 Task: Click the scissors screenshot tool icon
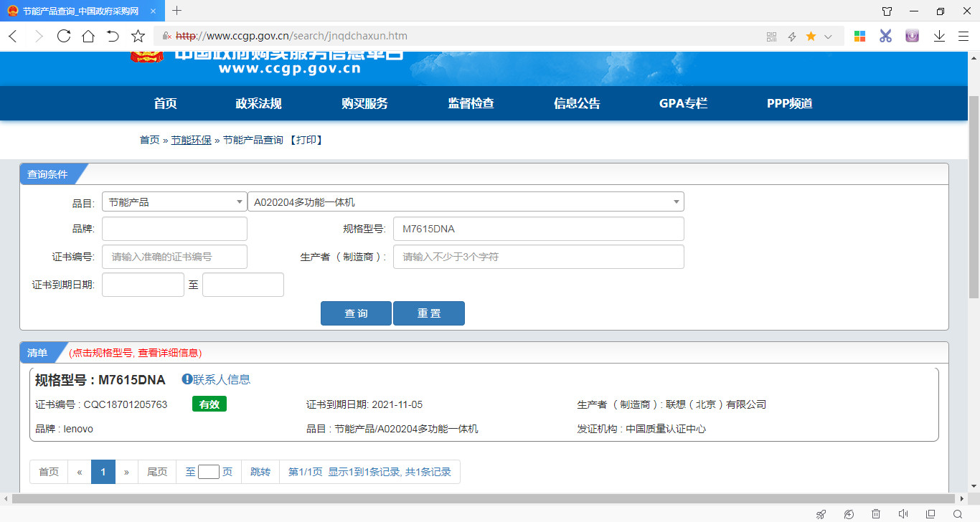pyautogui.click(x=885, y=36)
